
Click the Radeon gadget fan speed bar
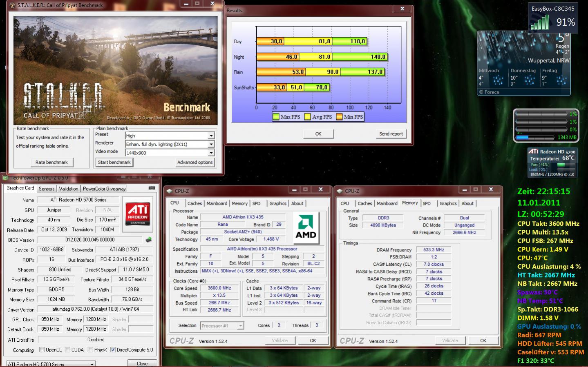(x=566, y=165)
